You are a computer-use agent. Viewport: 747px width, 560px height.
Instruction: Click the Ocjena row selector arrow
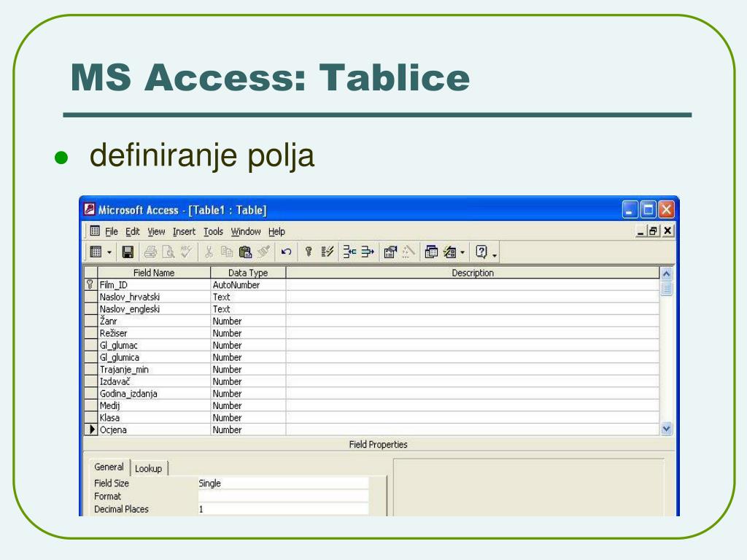click(90, 429)
